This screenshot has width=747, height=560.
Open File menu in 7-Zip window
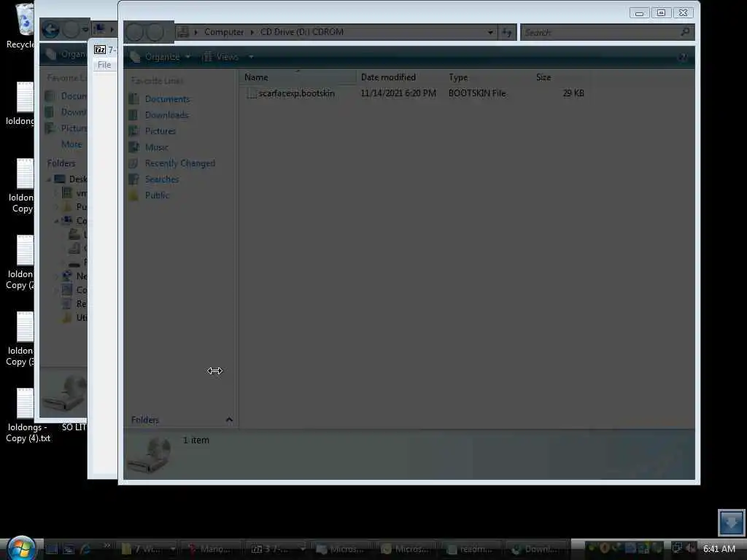[104, 65]
